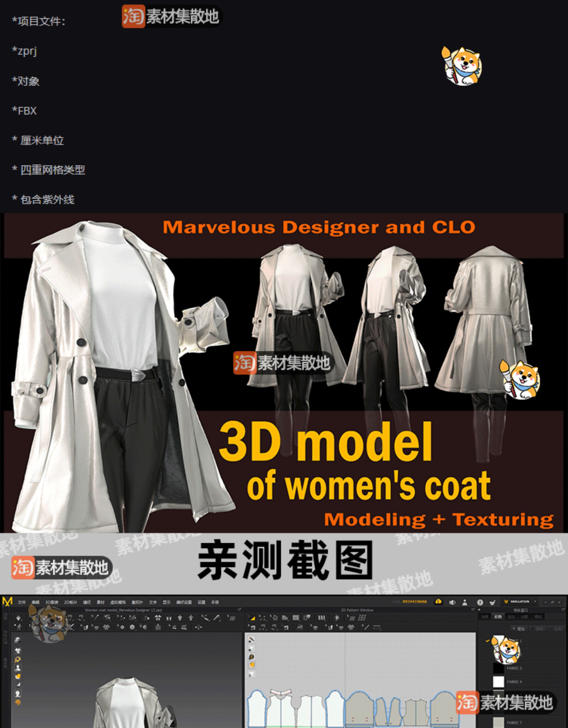Click the diamond-pattern icon in 3D toolbar second row
The height and width of the screenshot is (728, 568).
106,627
